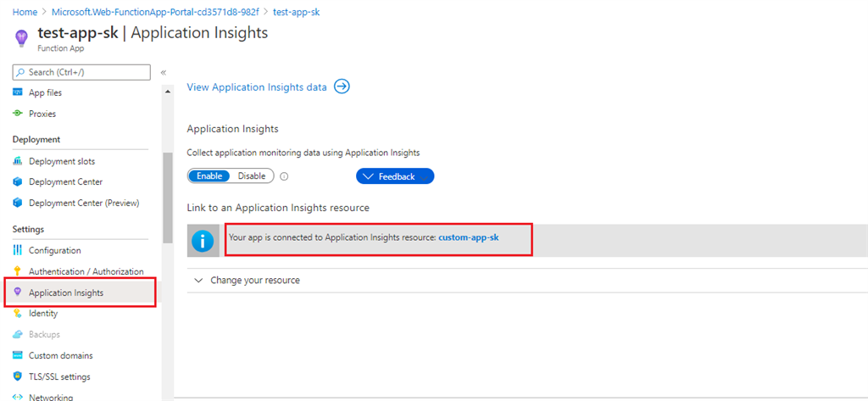868x401 pixels.
Task: Open Deployment slots icon
Action: pyautogui.click(x=17, y=161)
